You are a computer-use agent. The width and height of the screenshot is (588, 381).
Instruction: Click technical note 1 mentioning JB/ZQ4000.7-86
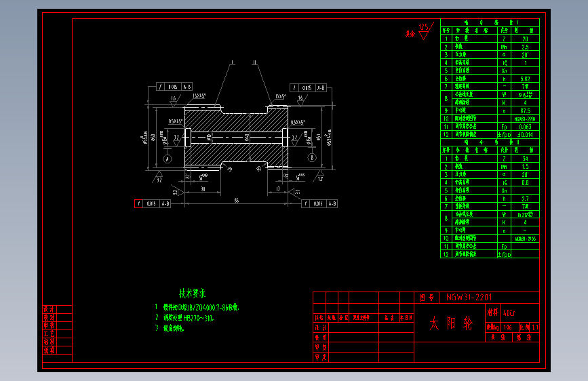197,308
